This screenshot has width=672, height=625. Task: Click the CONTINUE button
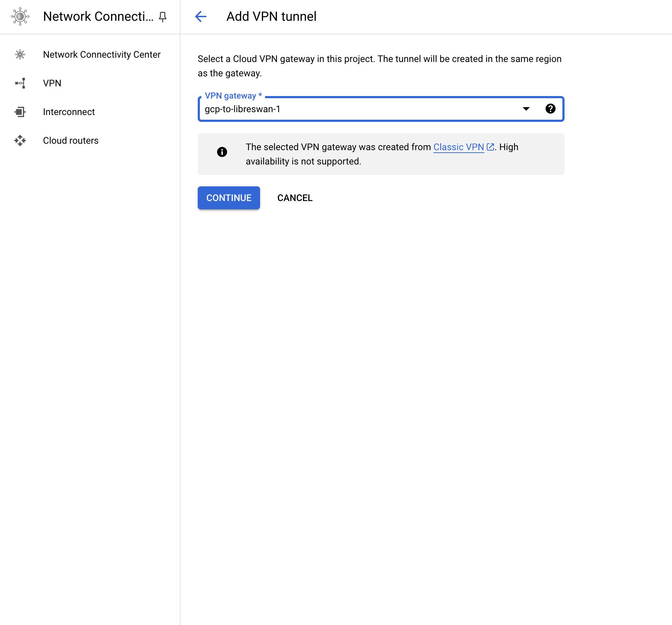coord(229,198)
